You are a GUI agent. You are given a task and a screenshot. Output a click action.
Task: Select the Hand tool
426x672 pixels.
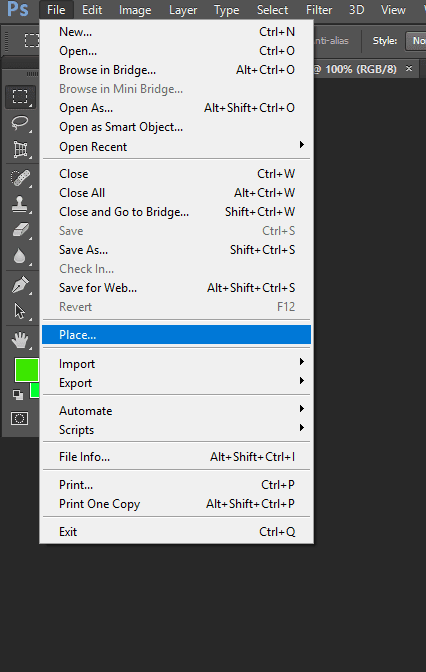(20, 340)
